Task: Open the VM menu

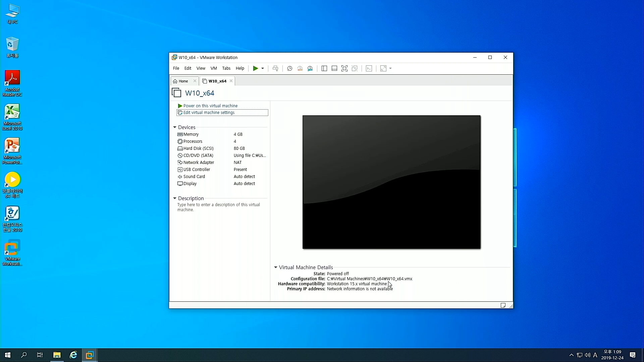Action: (x=214, y=68)
